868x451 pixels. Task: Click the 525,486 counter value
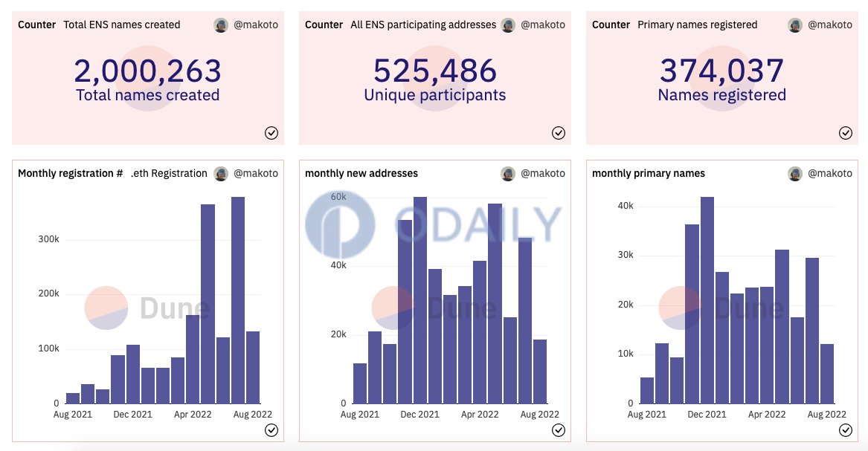coord(435,71)
